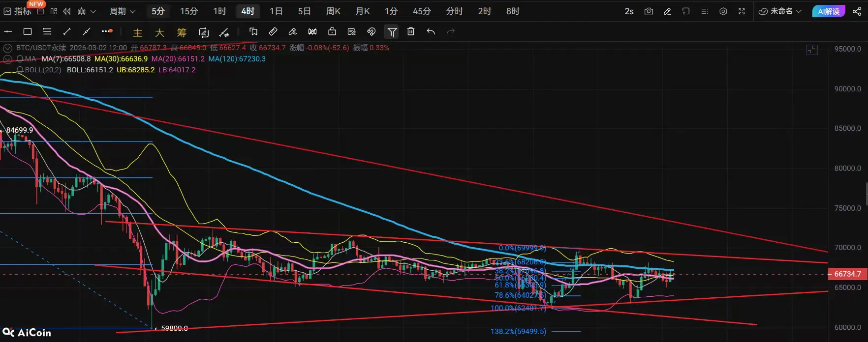The image size is (868, 342).
Task: Open the 未命名 layout dropdown
Action: [x=780, y=11]
